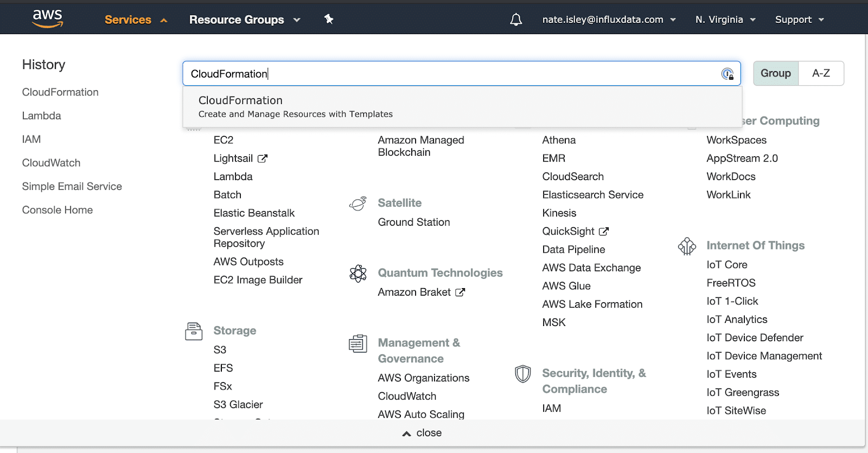Click the password manager icon in search box

727,74
